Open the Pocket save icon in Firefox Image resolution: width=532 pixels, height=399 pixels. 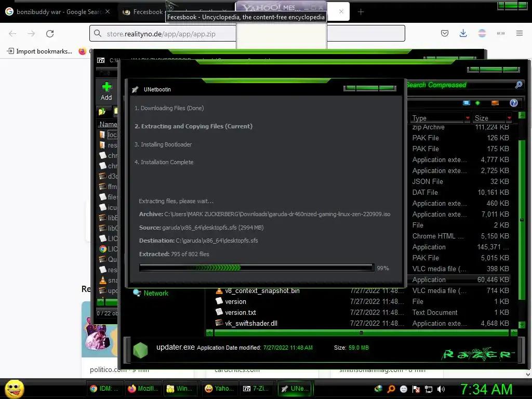tap(445, 33)
